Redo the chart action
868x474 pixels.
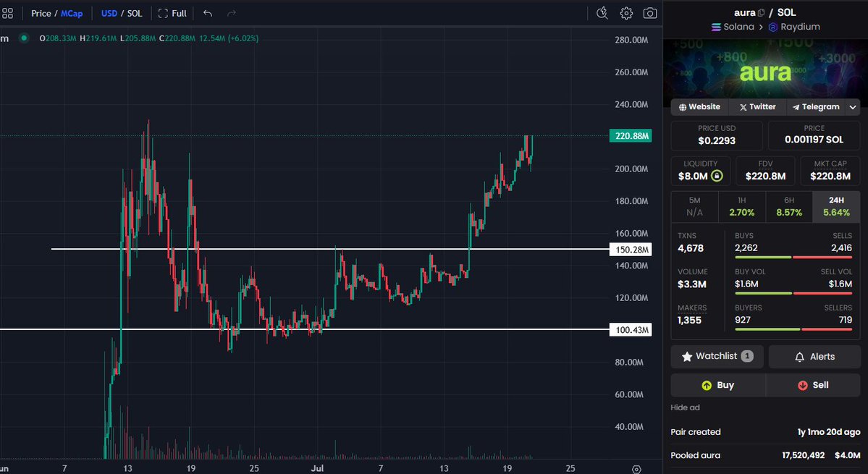pyautogui.click(x=232, y=13)
